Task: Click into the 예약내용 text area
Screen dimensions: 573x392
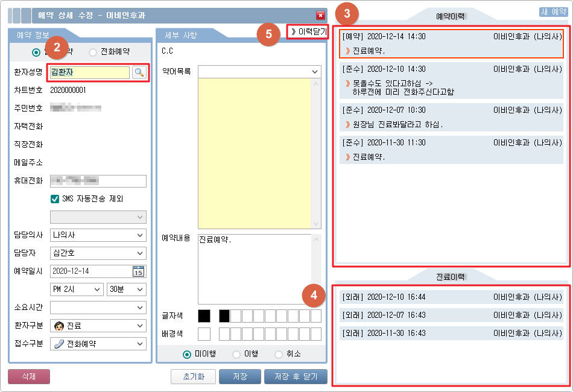Action: tap(254, 265)
